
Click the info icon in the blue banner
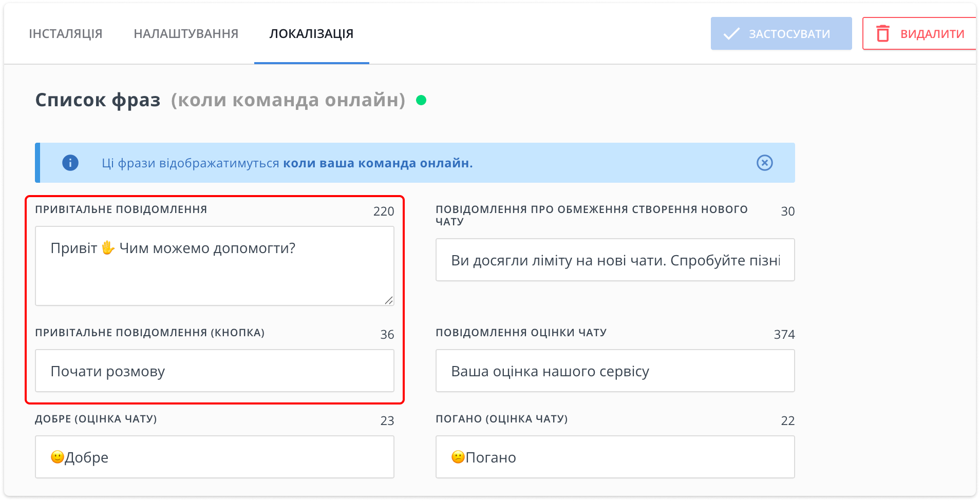(70, 163)
